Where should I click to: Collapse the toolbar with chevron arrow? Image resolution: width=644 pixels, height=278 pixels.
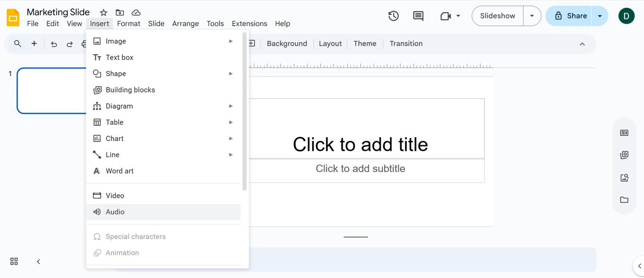pos(582,44)
